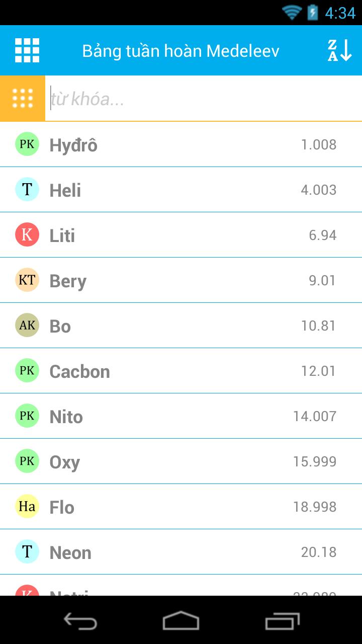Tap the 9.01 mass value for Bery
The height and width of the screenshot is (644, 362).
[x=322, y=281]
